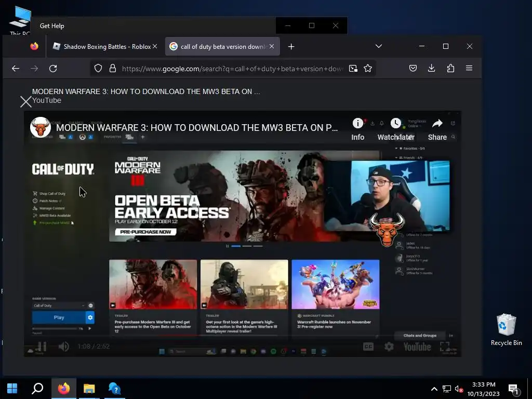Viewport: 532px width, 399px height.
Task: Open video on YouTube via logo
Action: pyautogui.click(x=417, y=347)
